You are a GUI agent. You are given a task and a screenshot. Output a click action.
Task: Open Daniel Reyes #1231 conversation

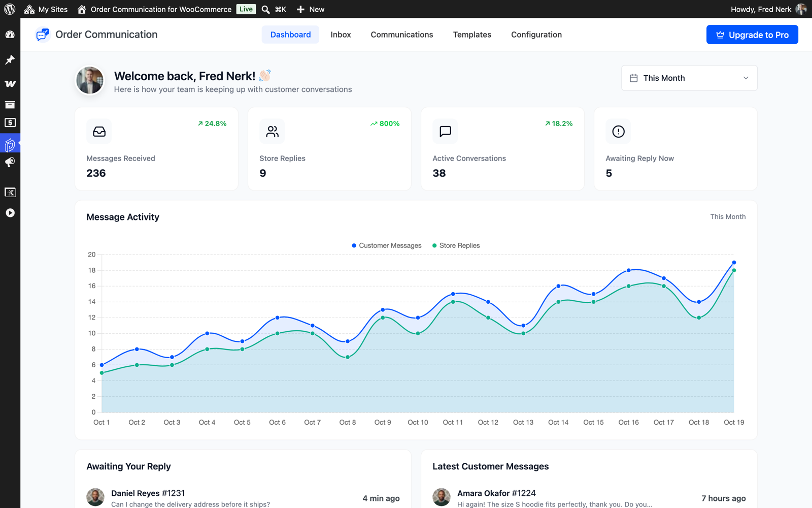243,498
